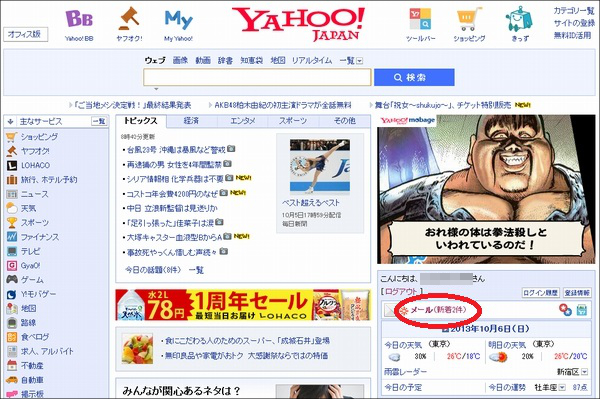Open the Yahoo! BB icon
600x399 pixels.
click(x=79, y=18)
